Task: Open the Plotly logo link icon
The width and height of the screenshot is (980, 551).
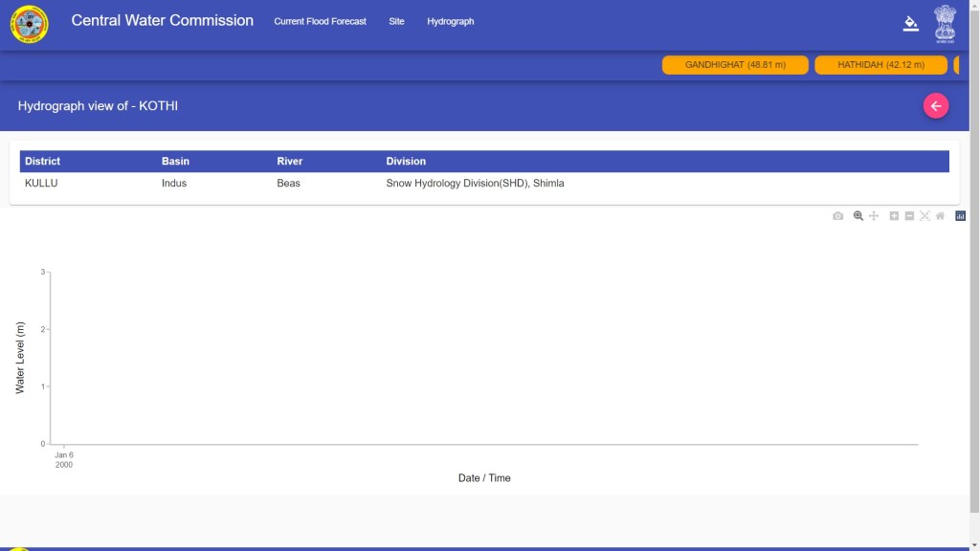Action: (960, 216)
